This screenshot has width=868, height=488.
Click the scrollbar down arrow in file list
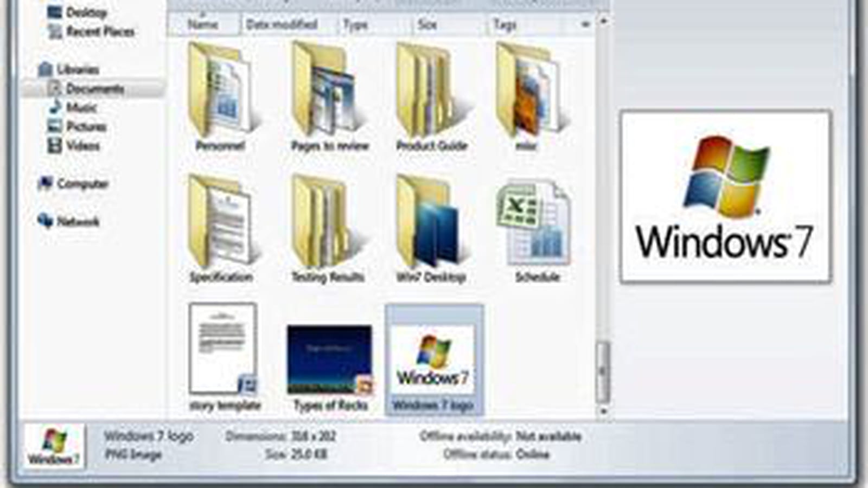[x=603, y=412]
